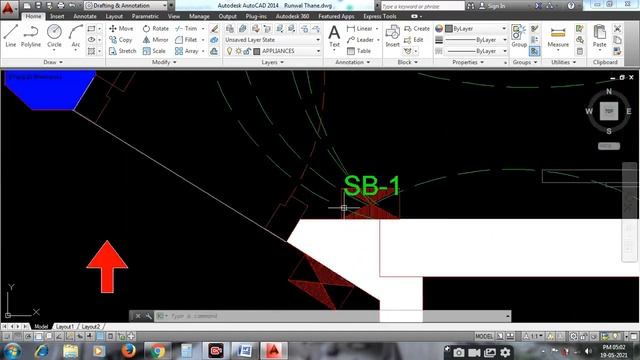640x360 pixels.
Task: Expand the Properties panel
Action: pyautogui.click(x=468, y=62)
